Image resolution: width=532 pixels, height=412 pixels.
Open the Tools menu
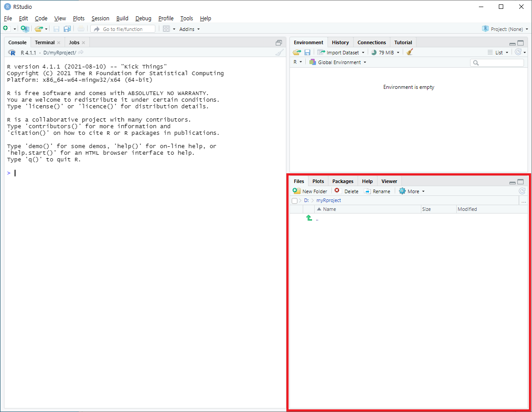pos(187,19)
